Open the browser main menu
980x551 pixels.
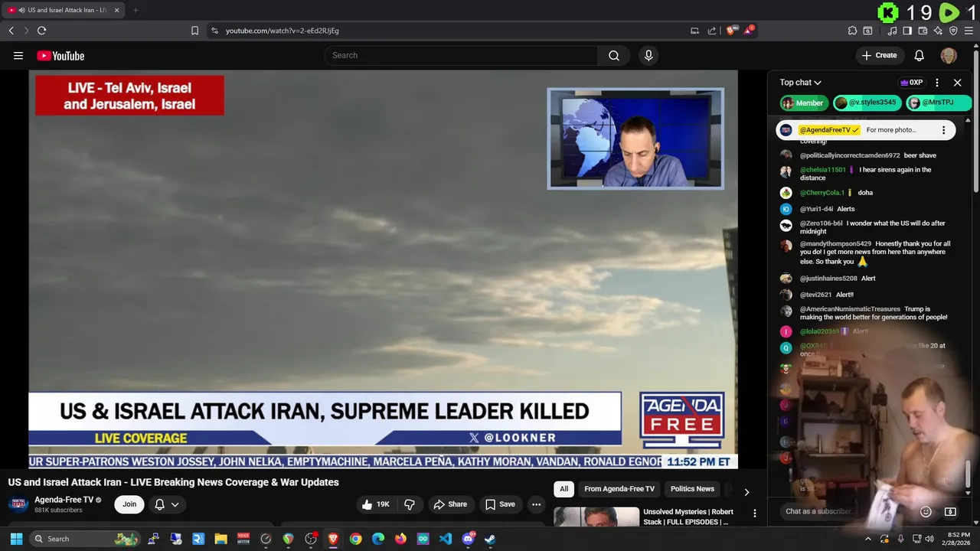(970, 31)
